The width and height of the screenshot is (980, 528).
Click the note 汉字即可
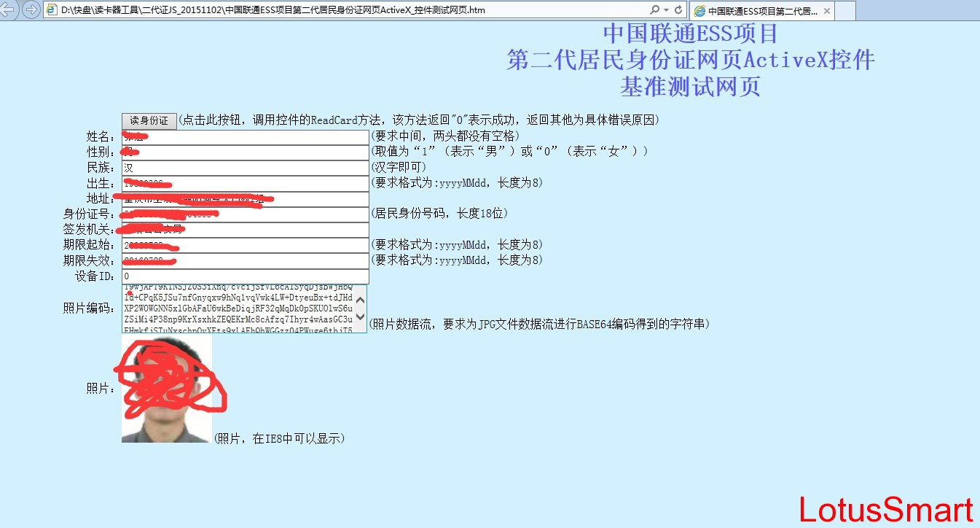399,167
